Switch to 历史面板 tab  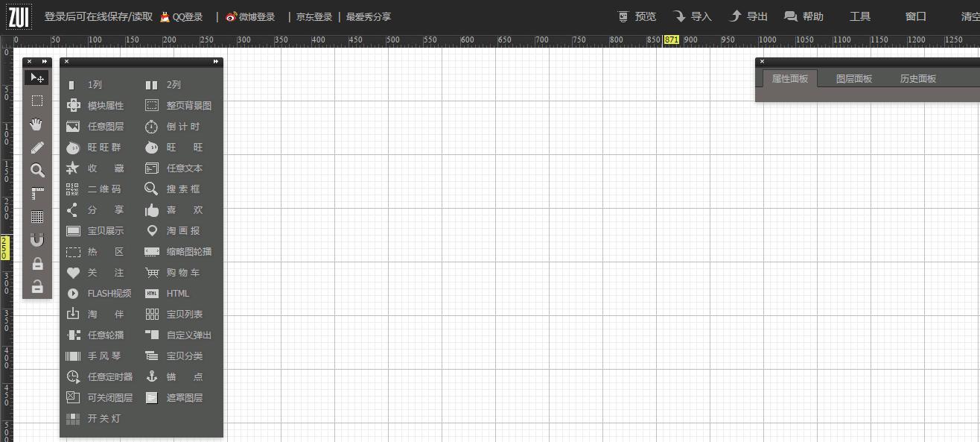click(x=918, y=78)
